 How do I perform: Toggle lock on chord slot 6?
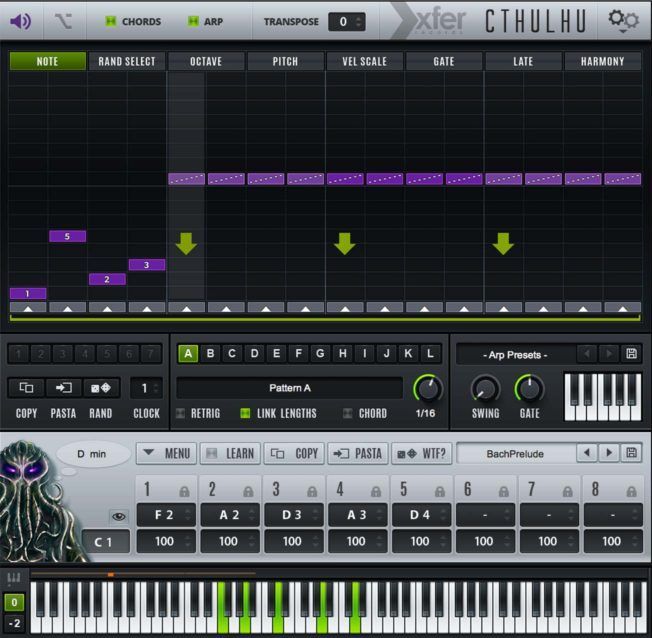[x=504, y=491]
